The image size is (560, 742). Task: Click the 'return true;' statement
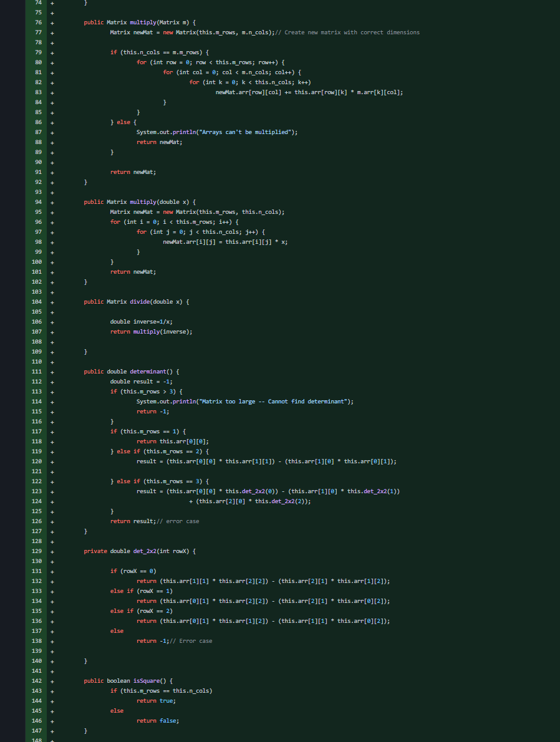[156, 701]
